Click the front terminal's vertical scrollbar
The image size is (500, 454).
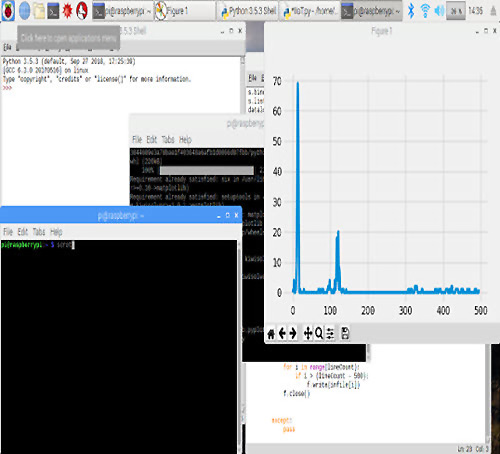pos(239,347)
